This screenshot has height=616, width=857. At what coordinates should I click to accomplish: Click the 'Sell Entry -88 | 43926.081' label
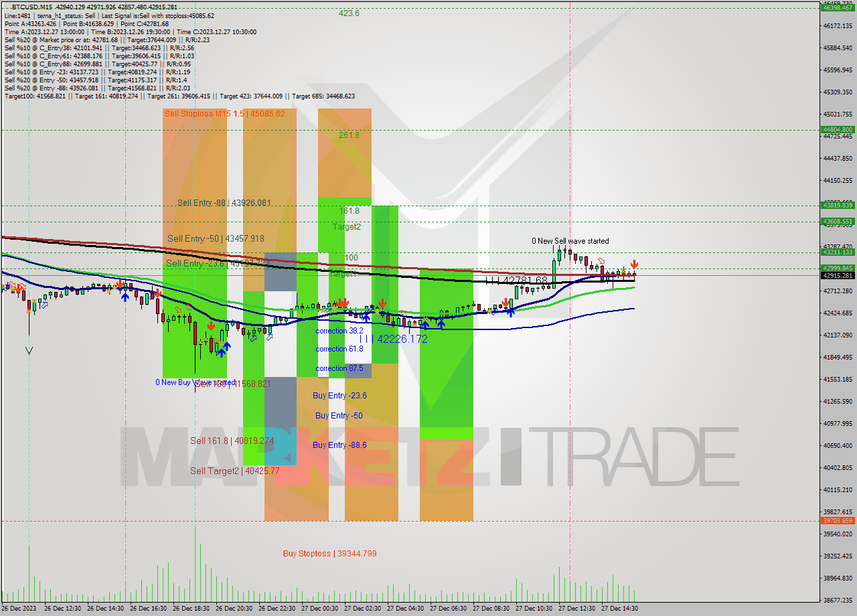tap(224, 202)
